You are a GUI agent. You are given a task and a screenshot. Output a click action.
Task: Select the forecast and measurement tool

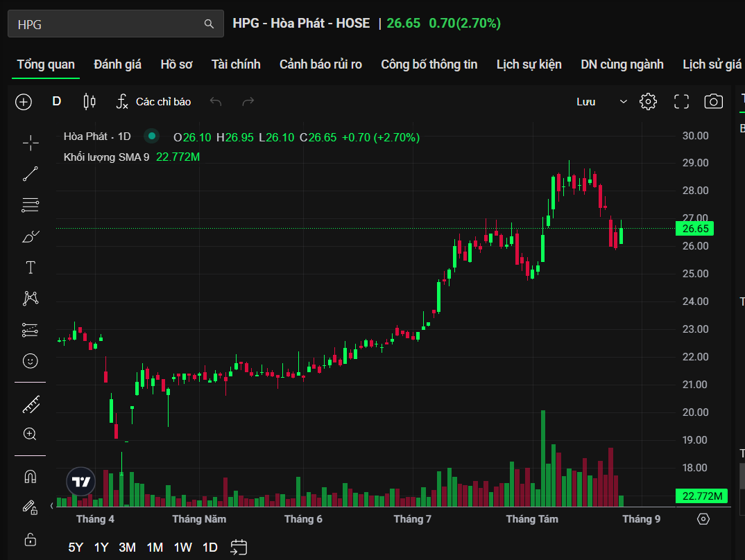click(x=31, y=330)
